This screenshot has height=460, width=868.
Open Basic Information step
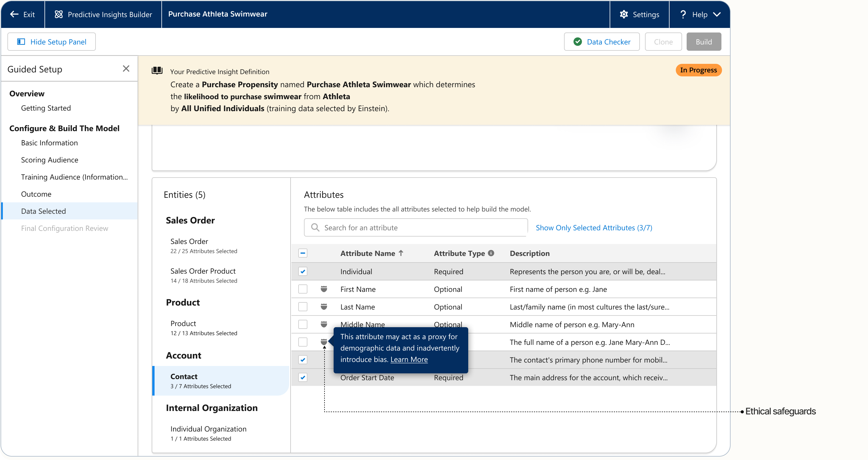[49, 143]
